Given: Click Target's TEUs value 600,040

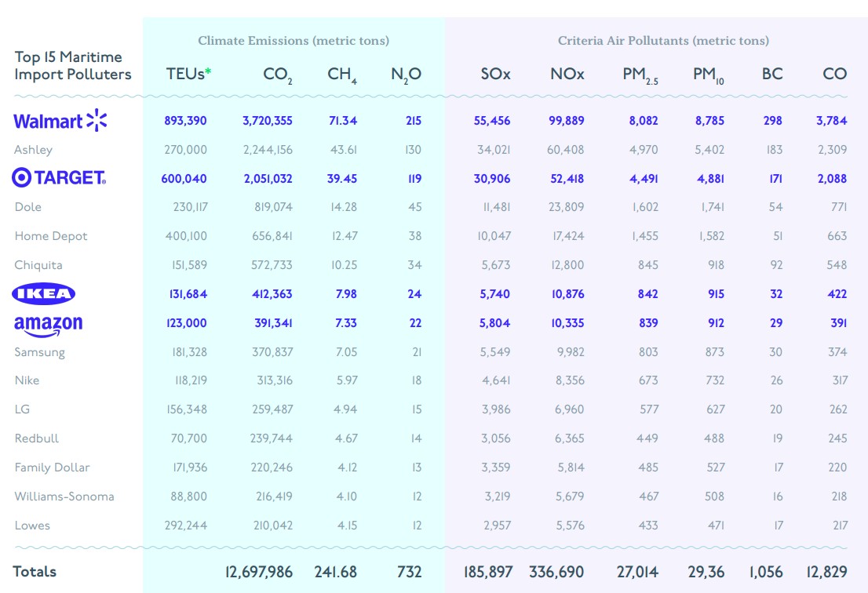Looking at the screenshot, I should [184, 179].
